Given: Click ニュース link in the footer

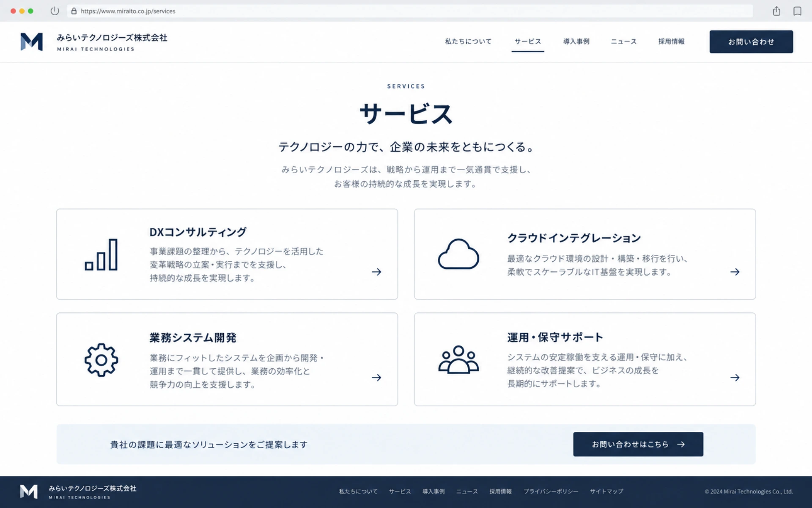Looking at the screenshot, I should click(467, 491).
